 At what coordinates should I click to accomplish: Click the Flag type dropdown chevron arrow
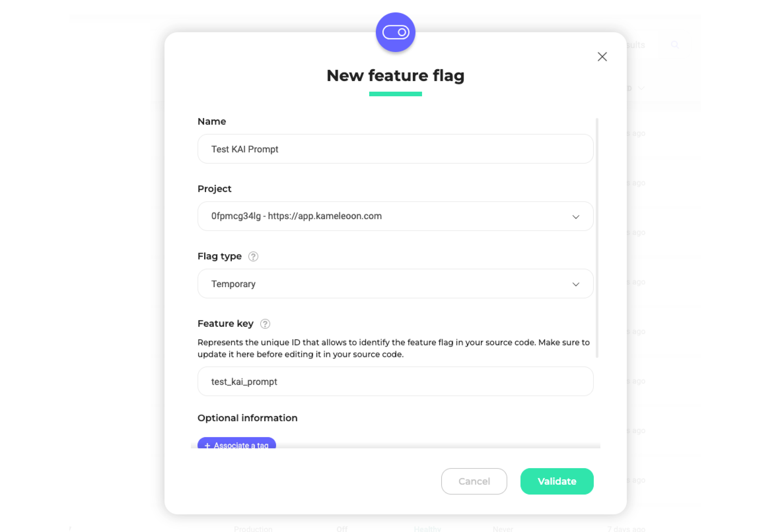click(576, 284)
